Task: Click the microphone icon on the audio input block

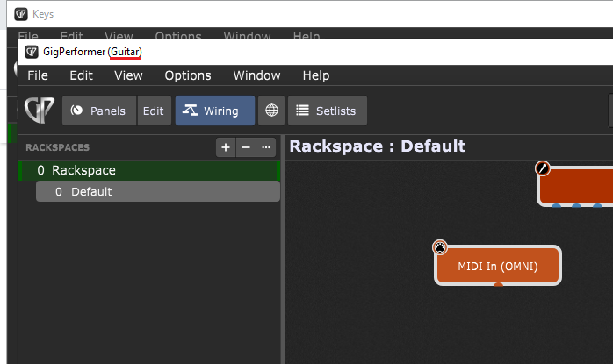Action: [543, 168]
